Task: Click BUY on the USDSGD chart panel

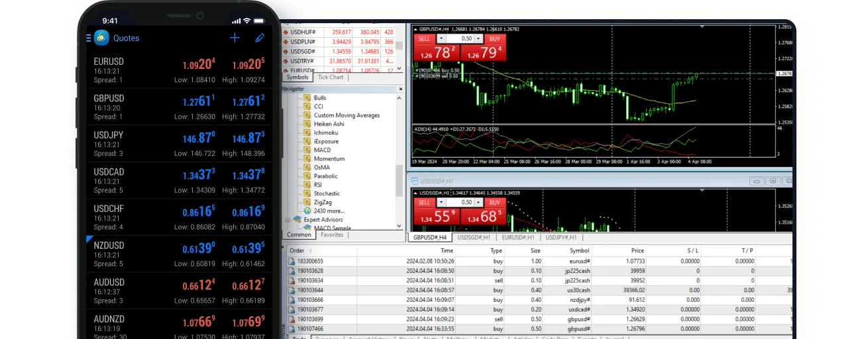Action: pyautogui.click(x=494, y=202)
